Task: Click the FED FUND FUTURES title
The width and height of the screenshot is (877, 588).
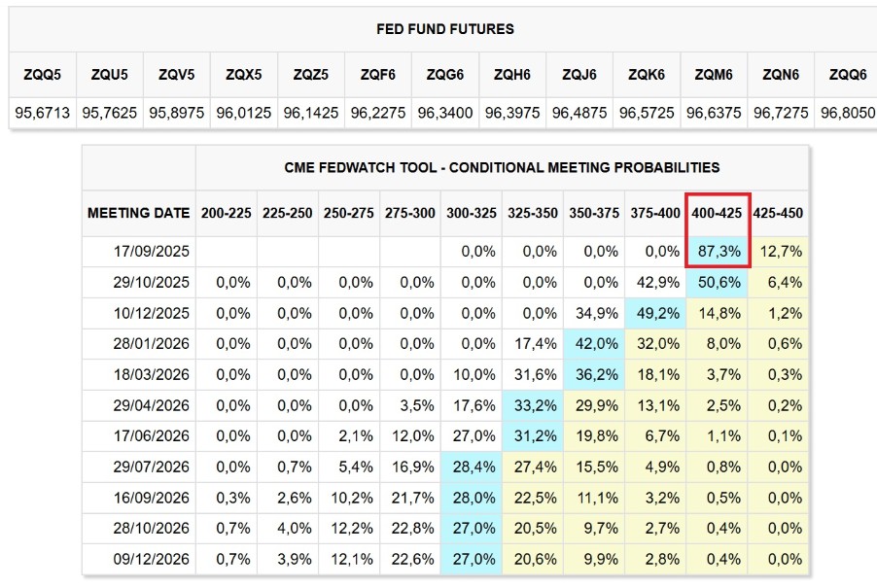Action: [x=445, y=29]
